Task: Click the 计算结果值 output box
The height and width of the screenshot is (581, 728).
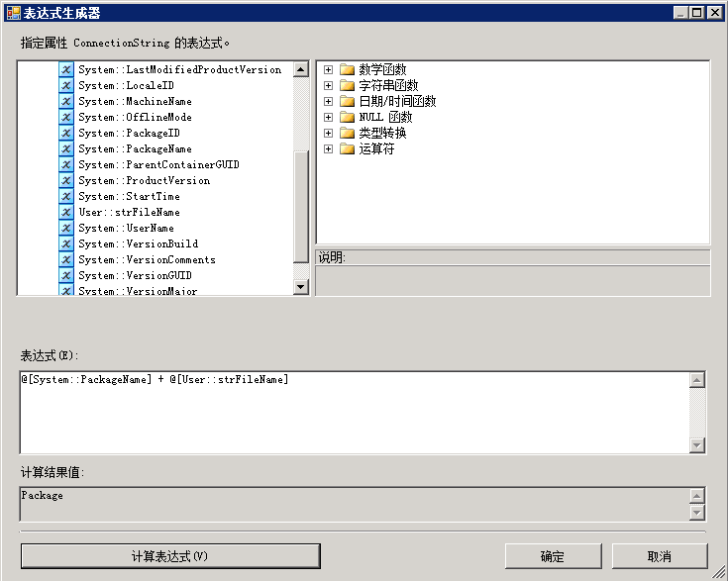Action: pyautogui.click(x=356, y=504)
